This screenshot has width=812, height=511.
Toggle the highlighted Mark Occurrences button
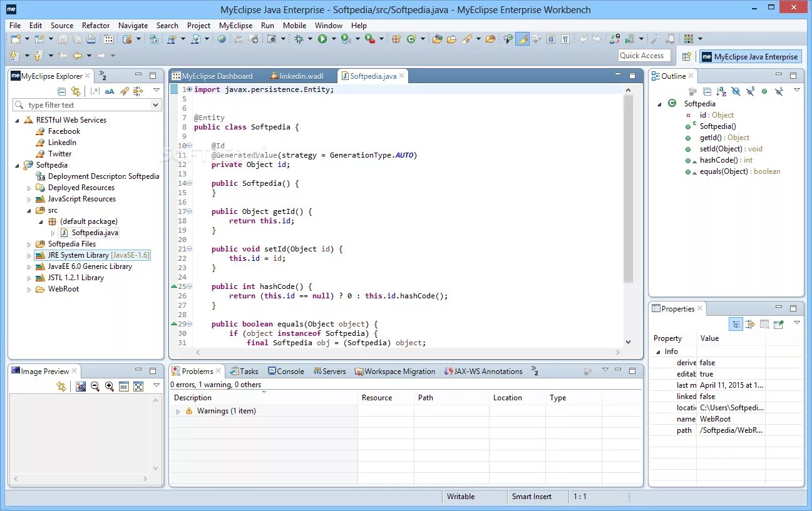coord(522,39)
